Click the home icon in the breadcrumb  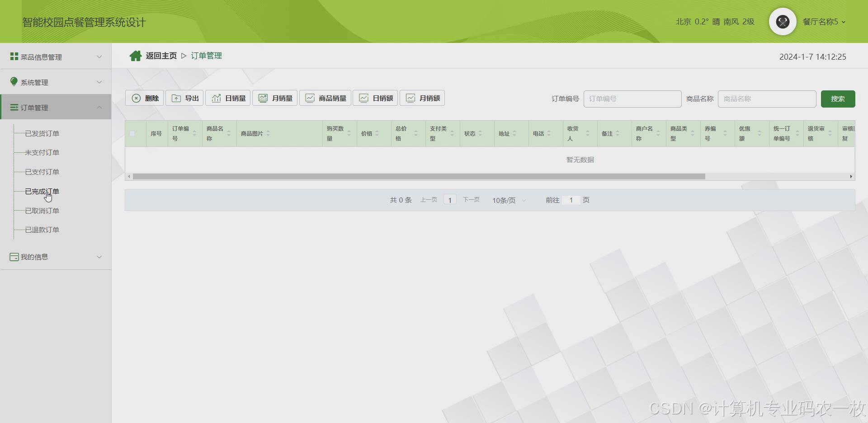(135, 55)
